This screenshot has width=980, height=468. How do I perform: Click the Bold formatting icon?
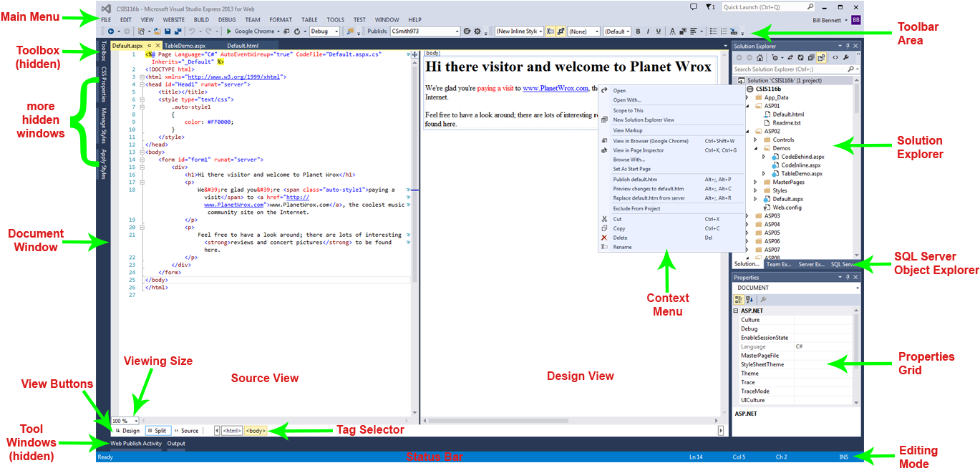tap(638, 31)
